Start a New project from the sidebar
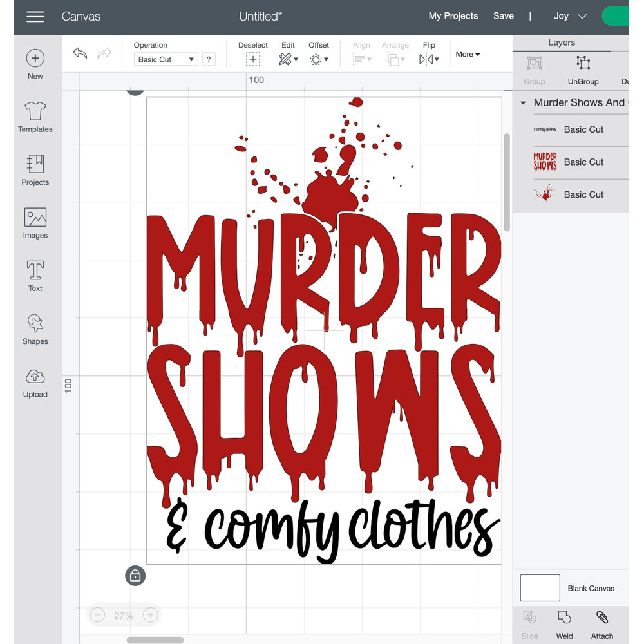 (x=35, y=62)
